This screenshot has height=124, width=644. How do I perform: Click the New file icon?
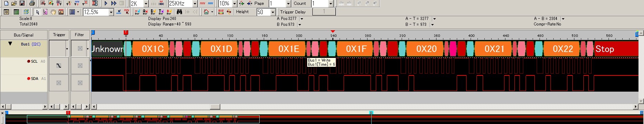click(6, 3)
